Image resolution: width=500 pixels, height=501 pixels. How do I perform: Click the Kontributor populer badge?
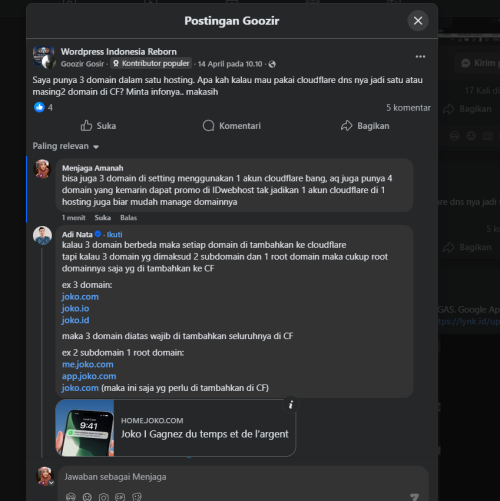(151, 63)
